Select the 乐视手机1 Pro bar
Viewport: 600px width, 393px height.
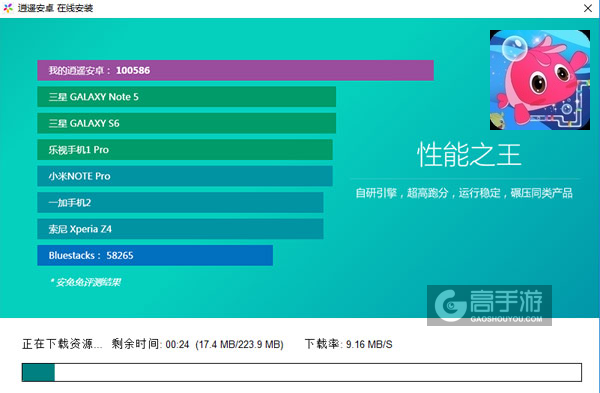tap(185, 150)
